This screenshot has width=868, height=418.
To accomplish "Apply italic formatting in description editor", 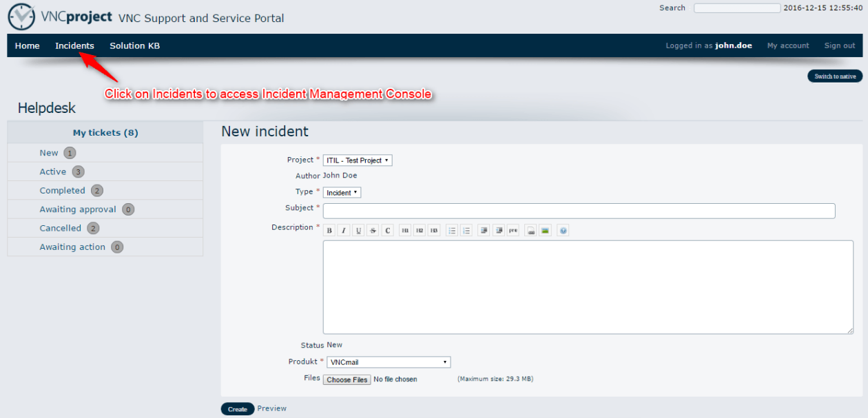I will coord(343,231).
